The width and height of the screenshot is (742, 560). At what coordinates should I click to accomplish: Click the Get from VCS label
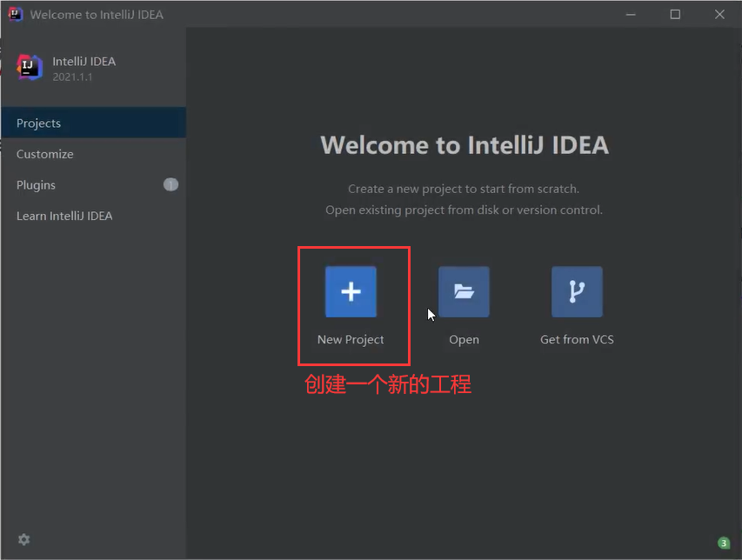click(x=577, y=340)
